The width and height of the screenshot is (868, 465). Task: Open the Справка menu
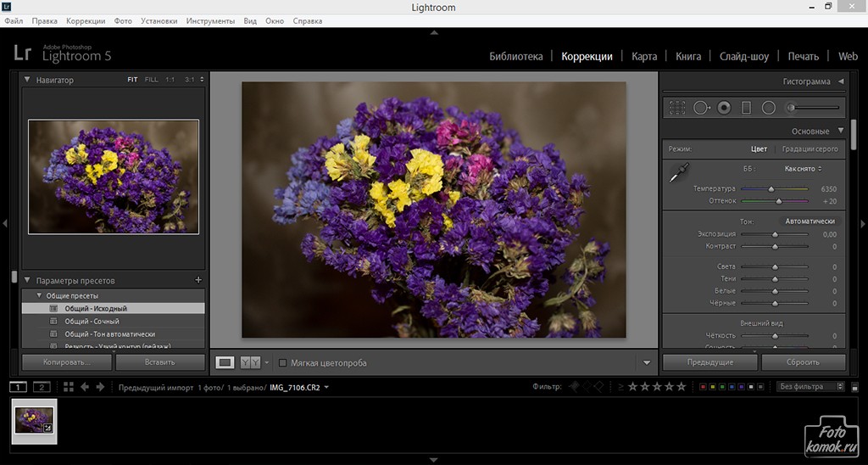click(307, 21)
